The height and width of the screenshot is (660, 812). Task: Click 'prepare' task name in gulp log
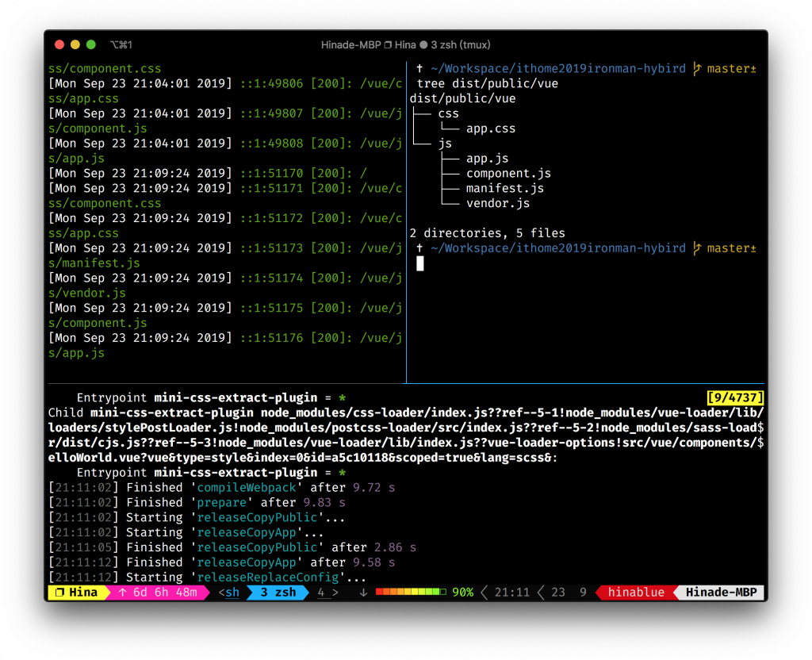tap(222, 502)
